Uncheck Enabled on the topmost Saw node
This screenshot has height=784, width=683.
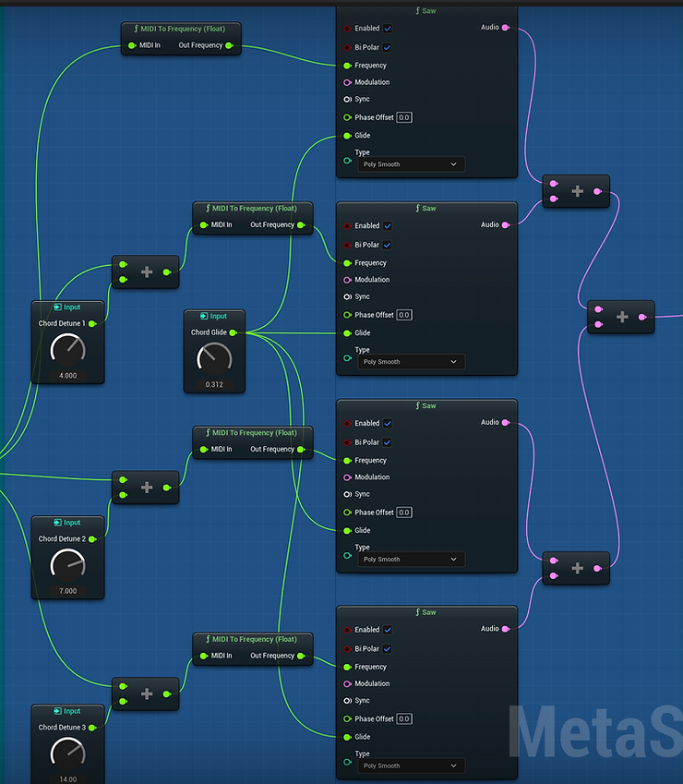(388, 29)
